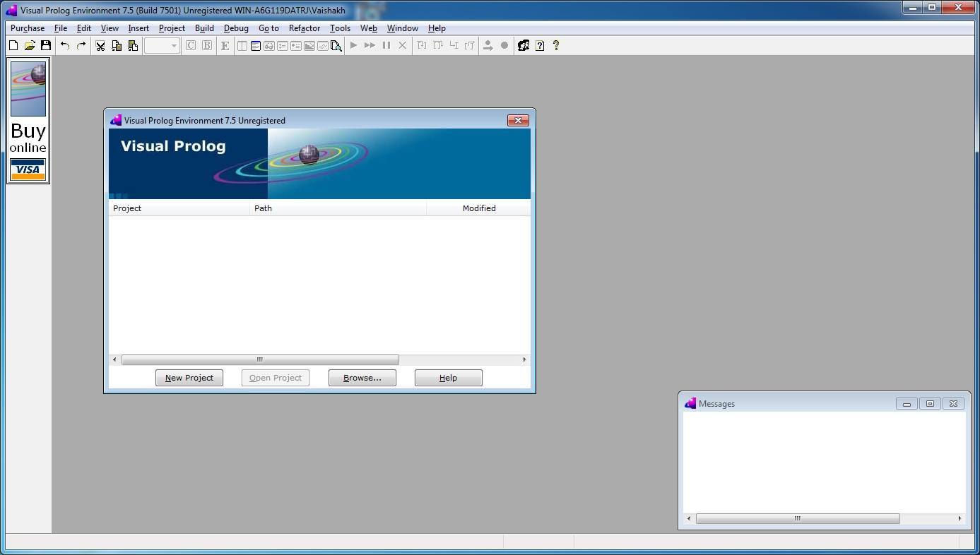Click the Run play triangle icon
The width and height of the screenshot is (980, 555).
tap(354, 45)
